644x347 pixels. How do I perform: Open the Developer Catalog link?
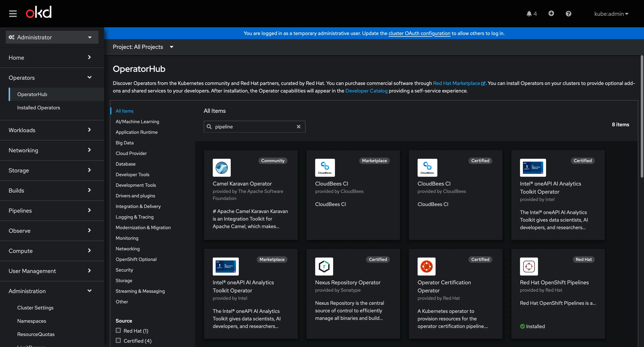point(366,91)
